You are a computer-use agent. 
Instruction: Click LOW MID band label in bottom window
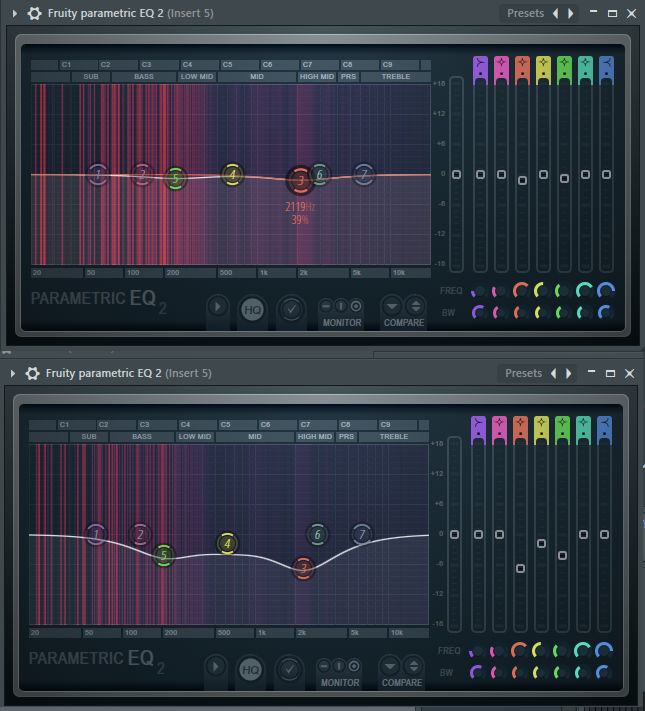pos(195,437)
